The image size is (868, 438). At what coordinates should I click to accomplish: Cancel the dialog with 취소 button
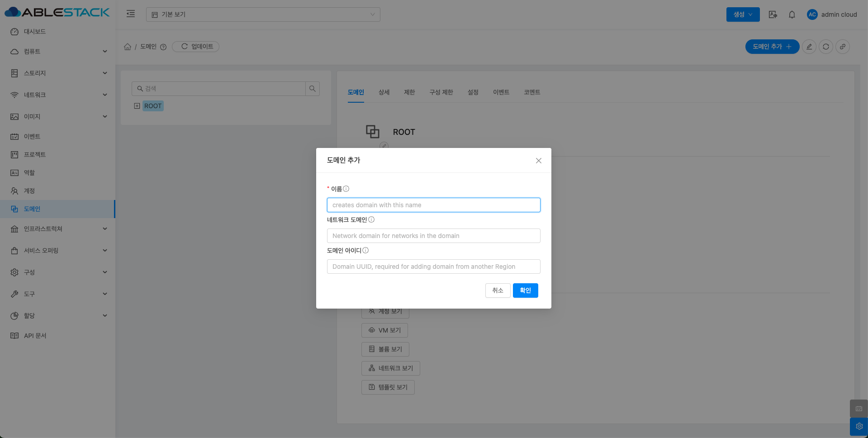(x=498, y=290)
